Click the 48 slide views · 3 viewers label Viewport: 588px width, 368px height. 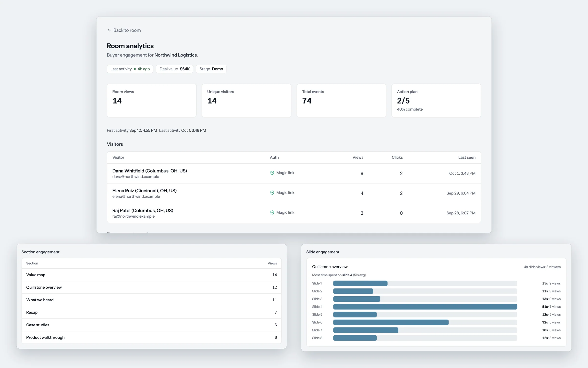[542, 267]
